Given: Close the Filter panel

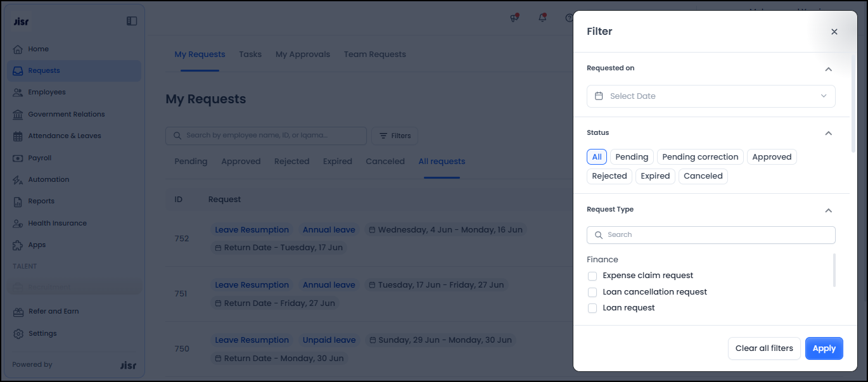Looking at the screenshot, I should point(834,32).
